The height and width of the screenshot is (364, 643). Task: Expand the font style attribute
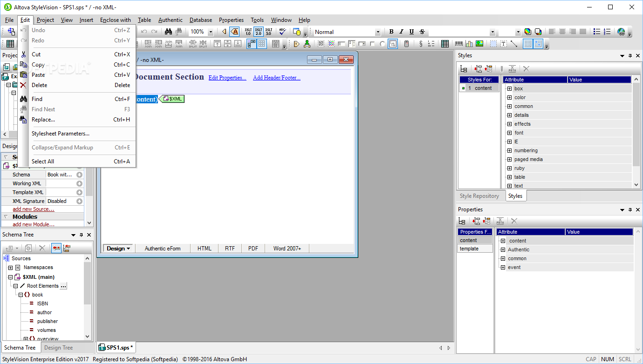click(x=509, y=133)
